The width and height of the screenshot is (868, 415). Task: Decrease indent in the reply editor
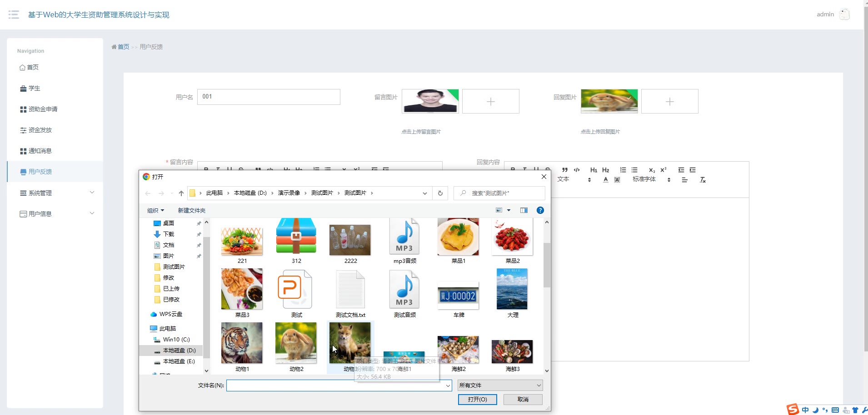coord(681,170)
